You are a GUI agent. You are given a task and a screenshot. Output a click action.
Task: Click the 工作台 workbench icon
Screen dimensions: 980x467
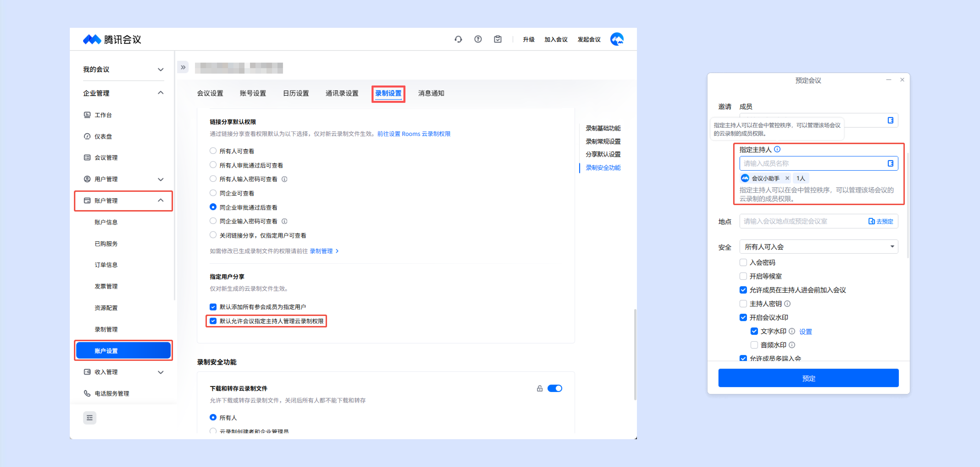pos(87,115)
